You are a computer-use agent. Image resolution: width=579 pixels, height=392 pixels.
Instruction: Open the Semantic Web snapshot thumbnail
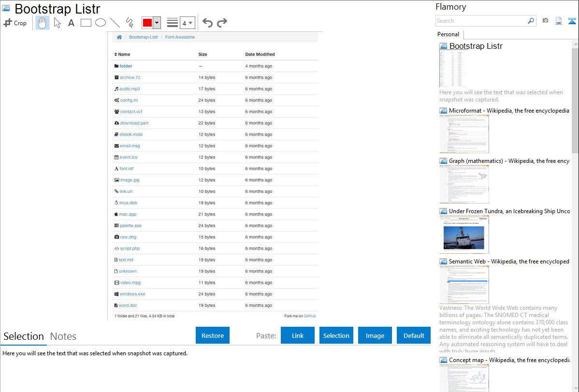(x=464, y=285)
